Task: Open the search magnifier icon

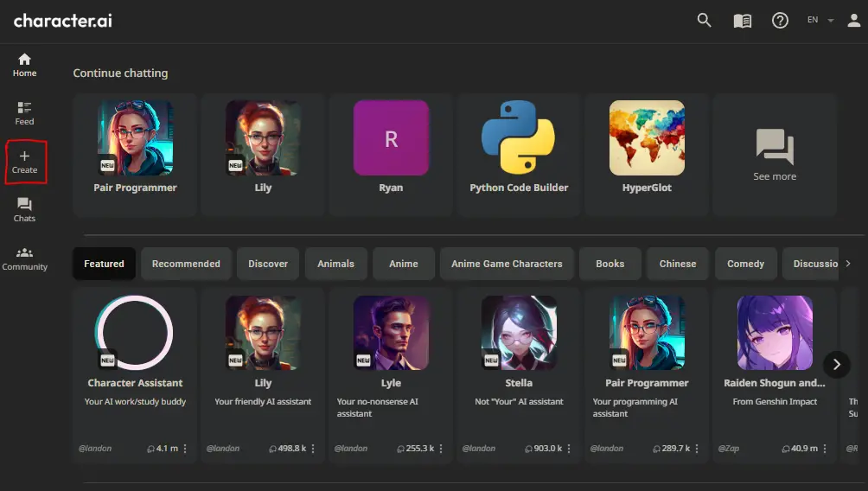Action: [705, 21]
